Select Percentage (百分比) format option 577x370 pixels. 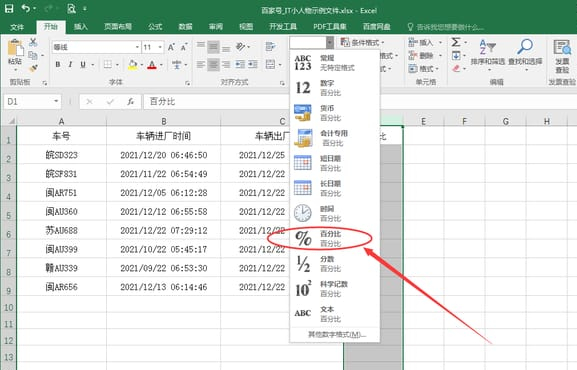point(334,238)
